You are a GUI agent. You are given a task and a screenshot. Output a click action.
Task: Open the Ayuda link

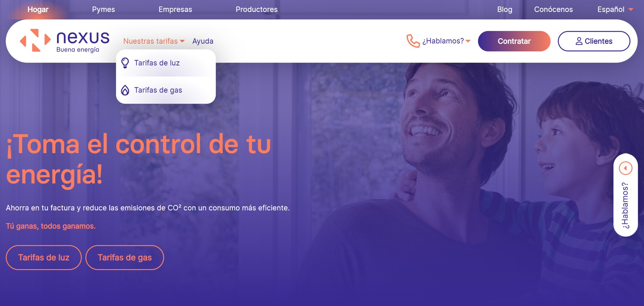point(203,41)
